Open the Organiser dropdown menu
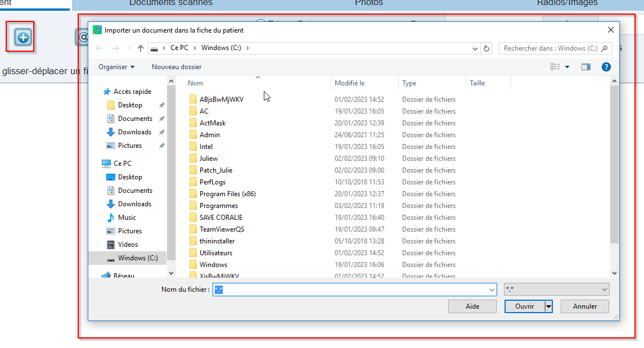644x348 pixels. click(x=116, y=67)
